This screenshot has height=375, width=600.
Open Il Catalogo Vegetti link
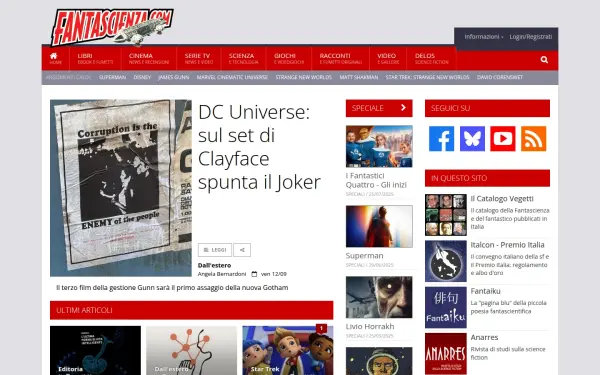point(502,199)
